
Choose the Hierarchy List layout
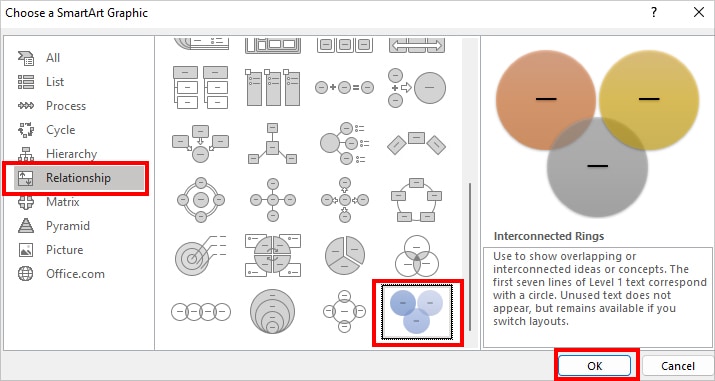pos(201,88)
